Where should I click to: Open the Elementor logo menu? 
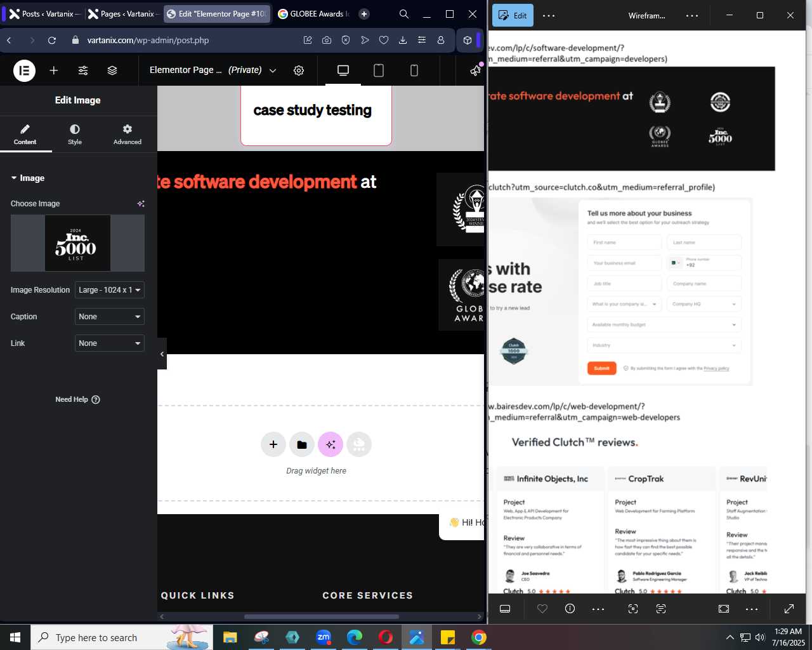[x=24, y=70]
